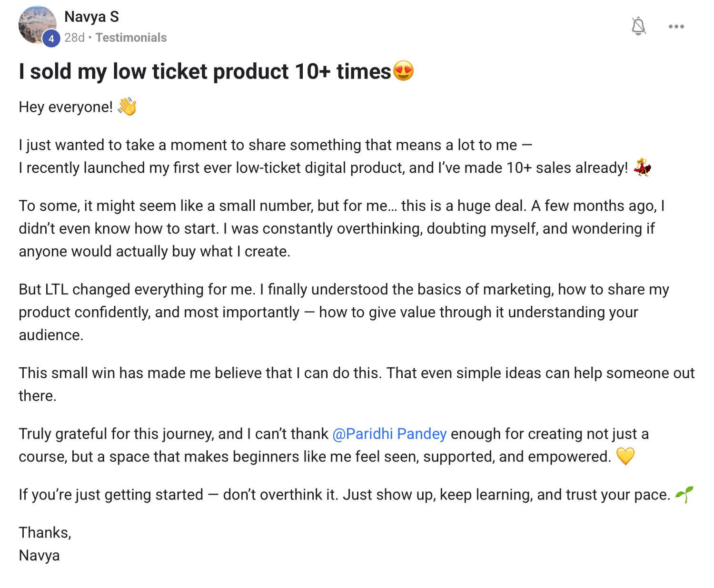The width and height of the screenshot is (714, 588).
Task: Click Navya S's profile avatar picture
Action: (37, 25)
